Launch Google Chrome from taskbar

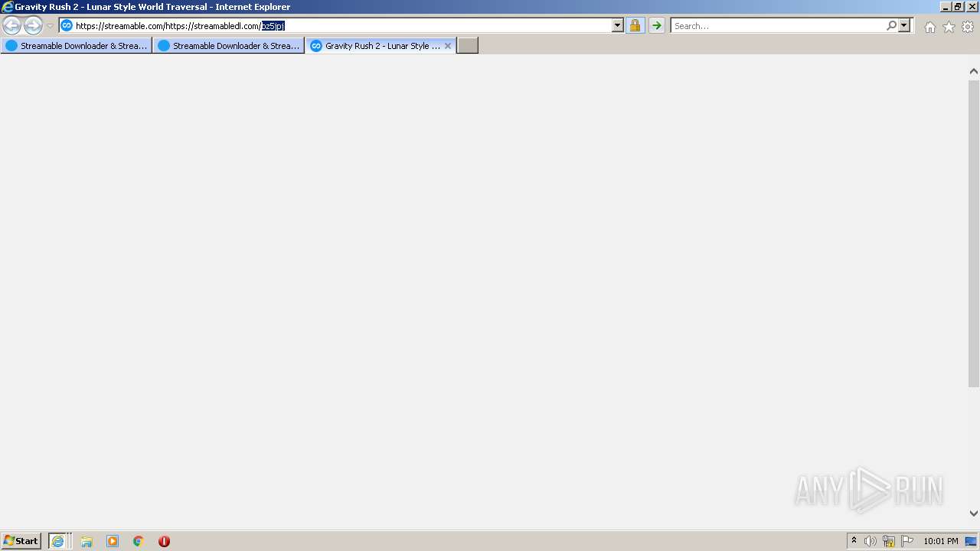pos(139,541)
